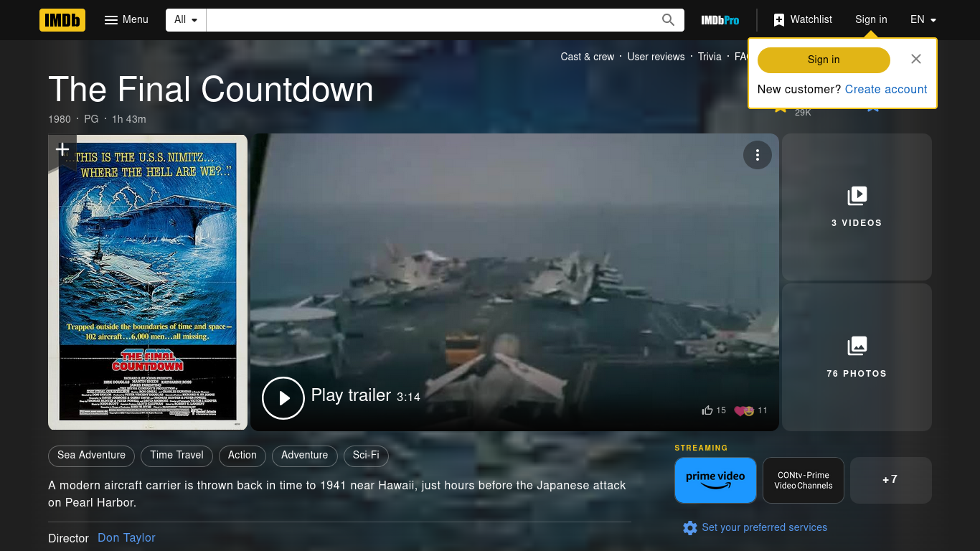Open the IMDbPro link
Screen dimensions: 980x551
[720, 20]
